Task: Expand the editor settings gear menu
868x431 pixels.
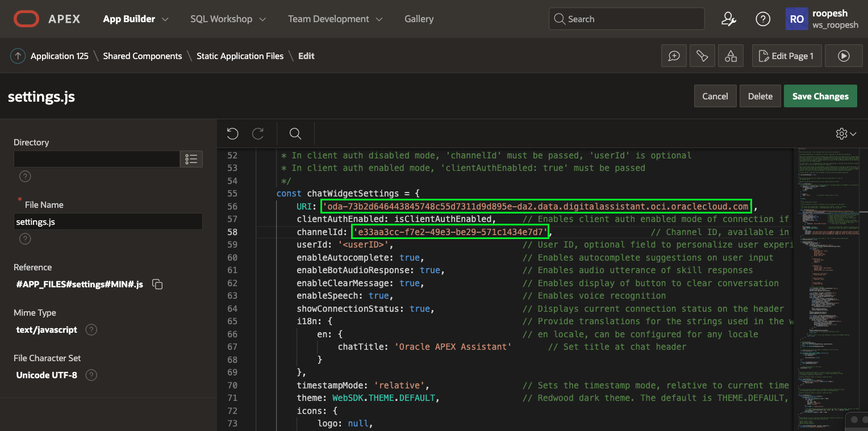Action: pyautogui.click(x=846, y=133)
